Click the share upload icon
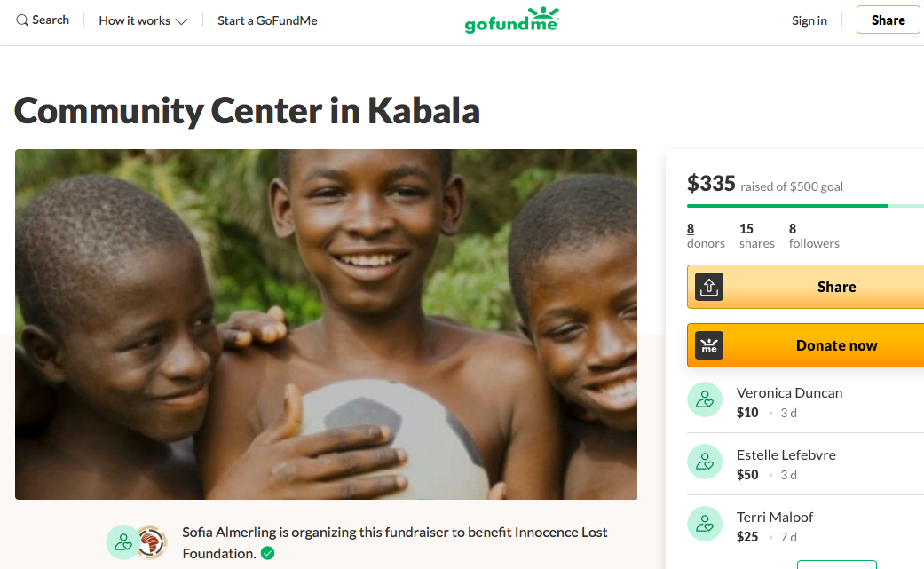 709,287
